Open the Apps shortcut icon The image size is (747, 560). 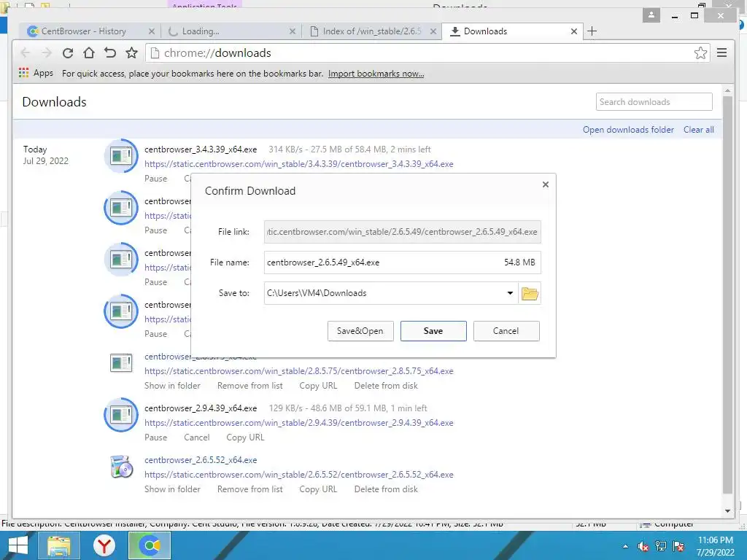[24, 73]
